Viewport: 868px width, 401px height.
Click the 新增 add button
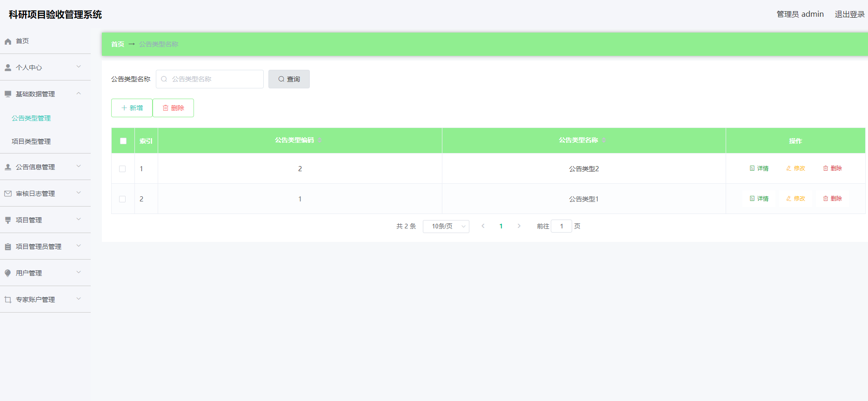pos(132,108)
